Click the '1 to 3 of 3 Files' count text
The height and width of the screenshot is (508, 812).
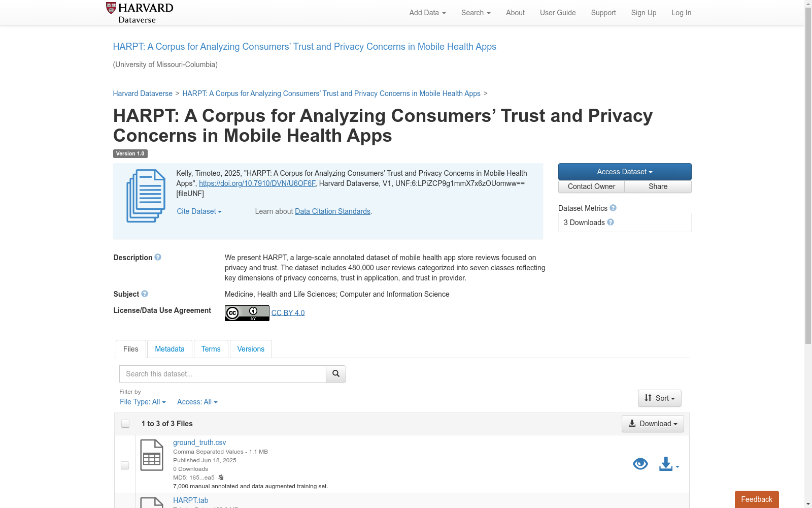pyautogui.click(x=167, y=424)
